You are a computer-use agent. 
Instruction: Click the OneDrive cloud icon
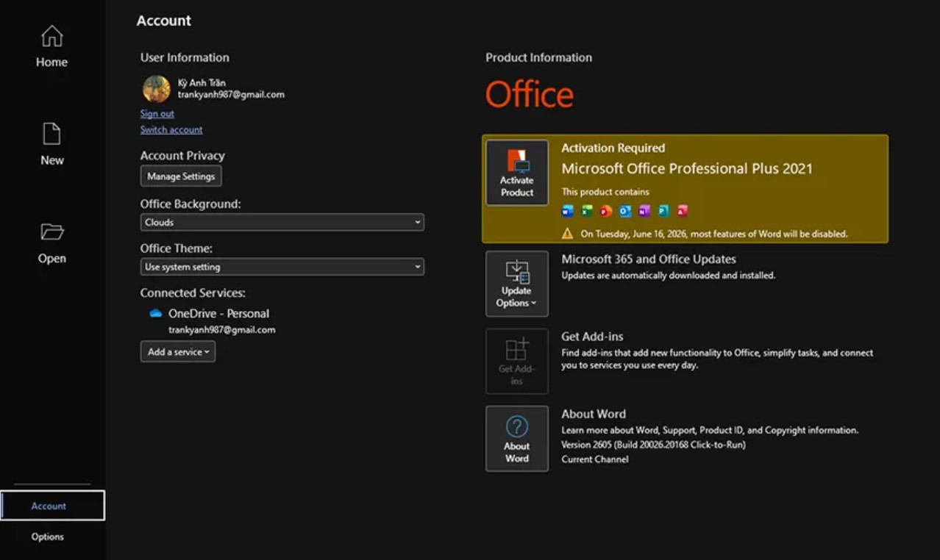click(x=155, y=313)
